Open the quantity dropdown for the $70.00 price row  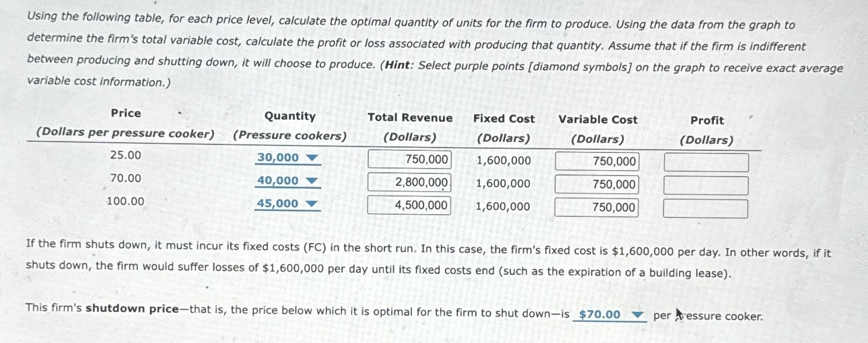(x=312, y=181)
